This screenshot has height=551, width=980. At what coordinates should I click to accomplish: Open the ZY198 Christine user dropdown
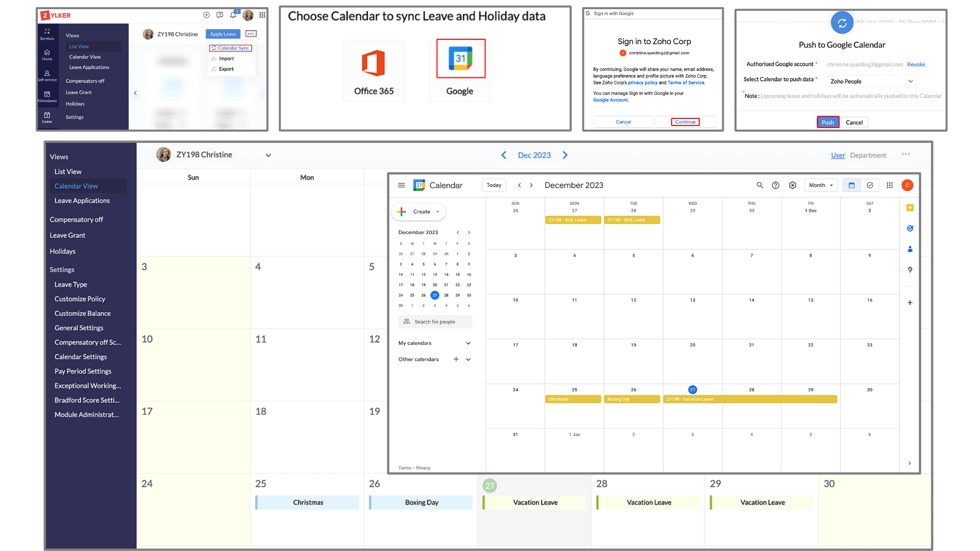click(x=268, y=155)
